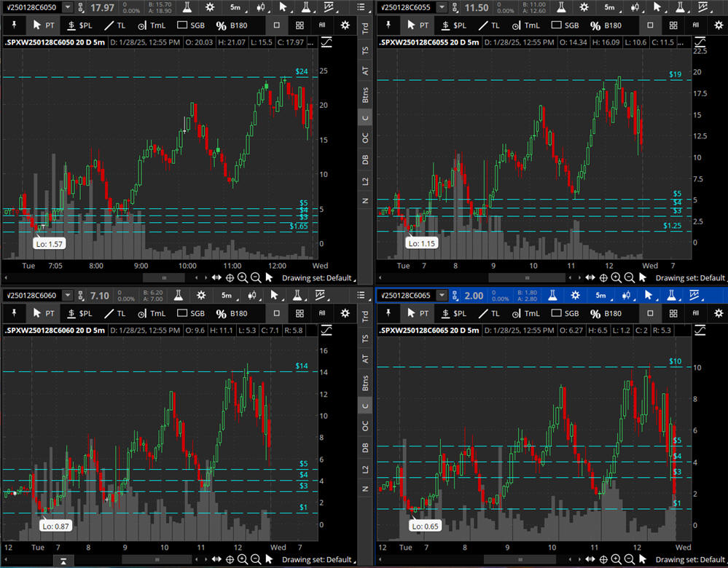Open Patterns flask beside 6050 drawing pointer
The width and height of the screenshot is (728, 568).
[306, 7]
